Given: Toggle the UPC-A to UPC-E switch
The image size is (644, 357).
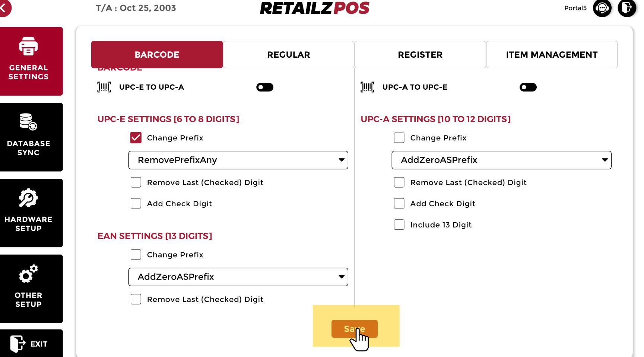Looking at the screenshot, I should click(528, 87).
